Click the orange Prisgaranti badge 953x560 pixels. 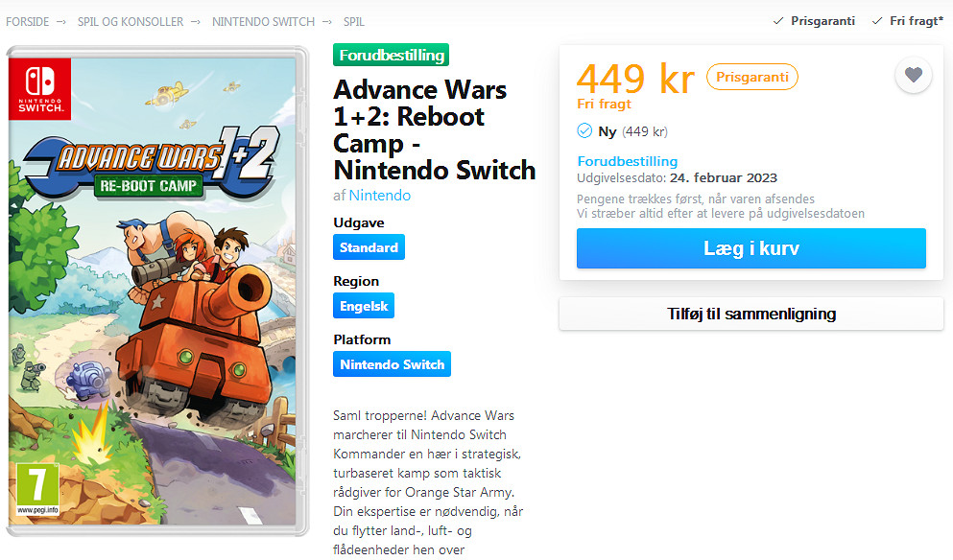click(x=751, y=77)
